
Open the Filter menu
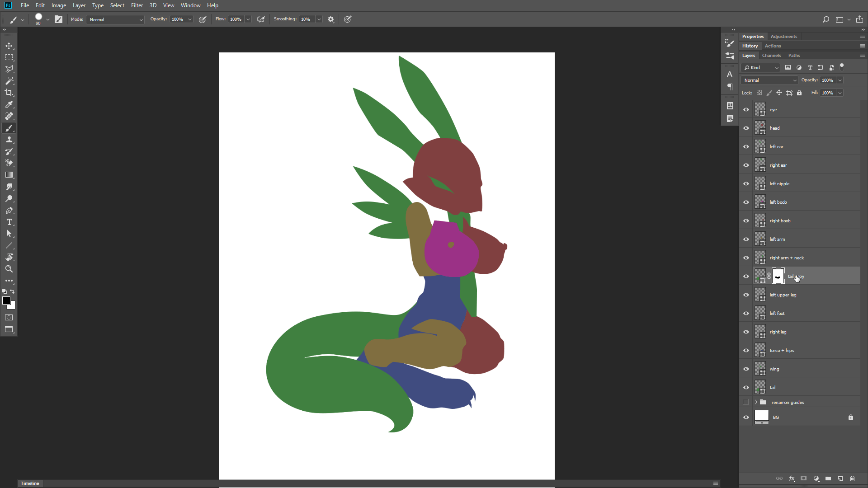click(137, 5)
